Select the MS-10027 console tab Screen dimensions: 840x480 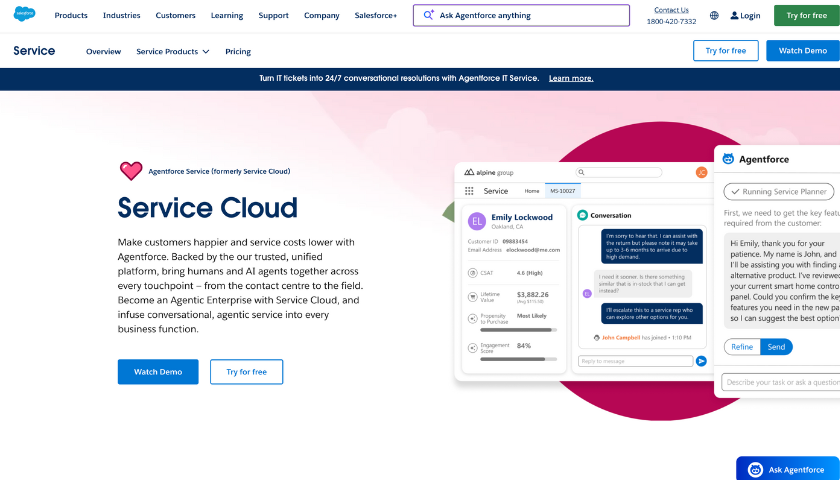[562, 191]
